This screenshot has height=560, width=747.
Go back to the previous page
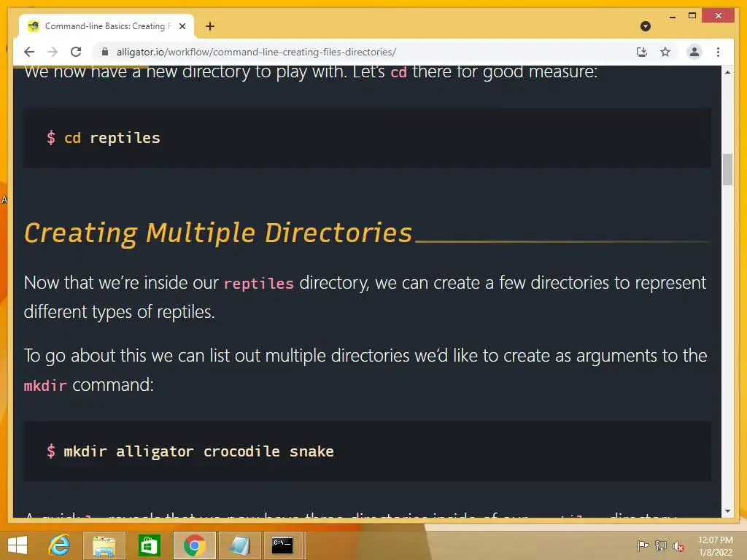coord(29,52)
